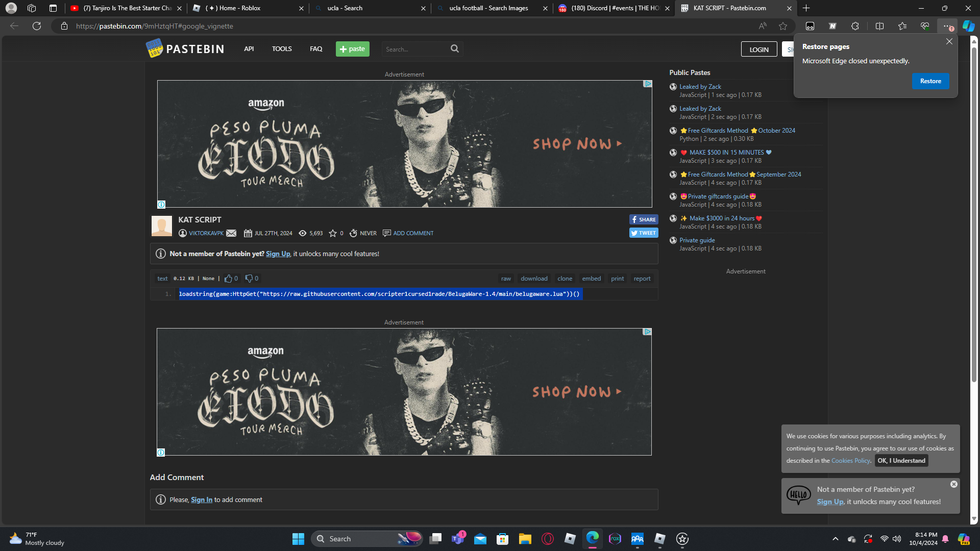Click the Pastebin logo icon

point(154,48)
